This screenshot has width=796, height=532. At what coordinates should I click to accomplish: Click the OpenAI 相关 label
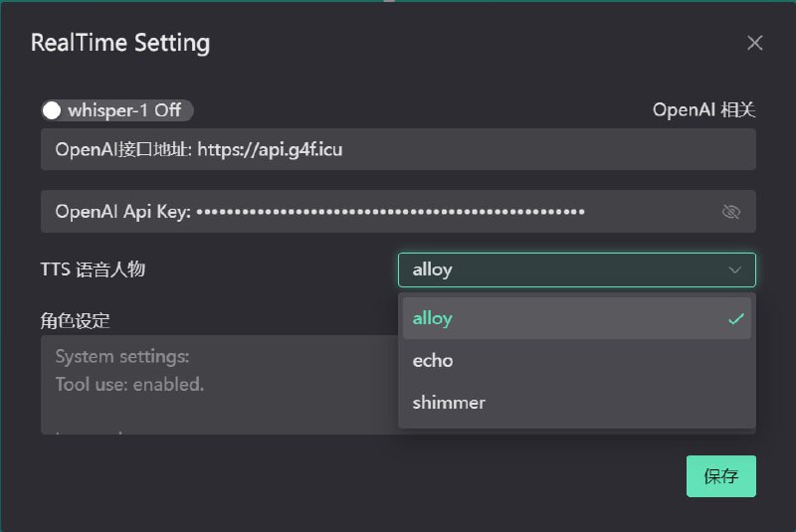[703, 110]
